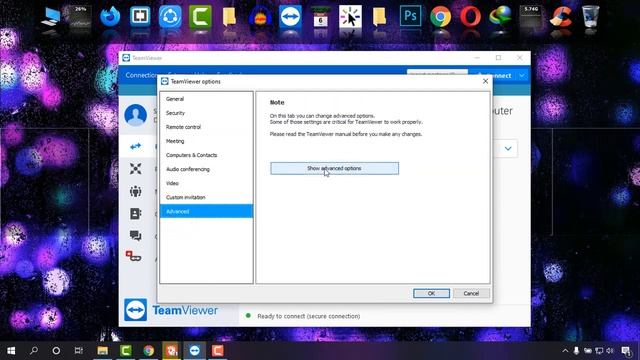
Task: Open the Windows Start menu
Action: 11,351
